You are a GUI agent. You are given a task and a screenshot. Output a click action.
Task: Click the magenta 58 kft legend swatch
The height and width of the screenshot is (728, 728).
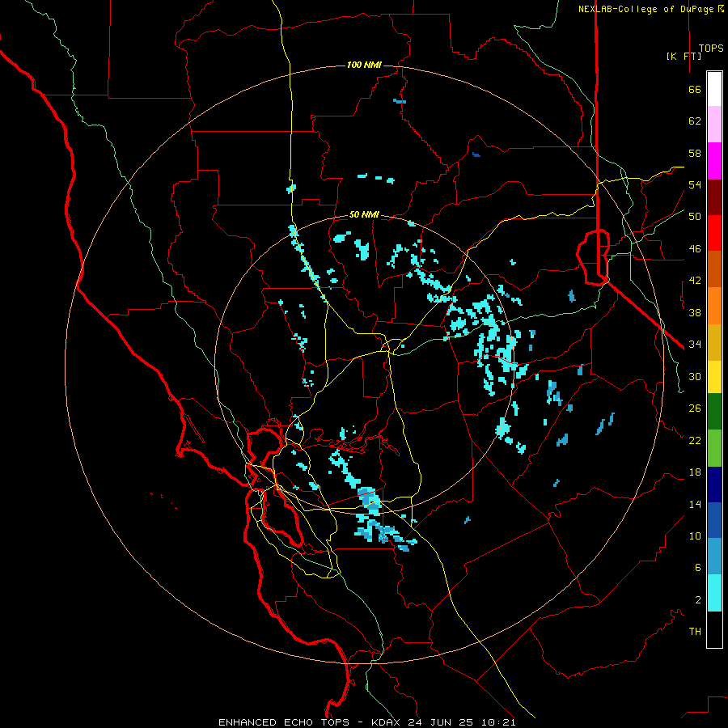tap(714, 161)
